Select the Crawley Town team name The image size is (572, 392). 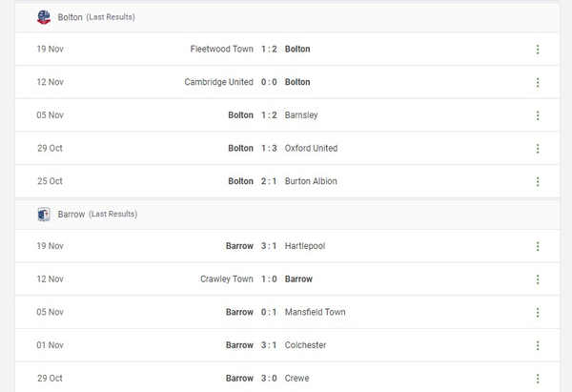[225, 279]
